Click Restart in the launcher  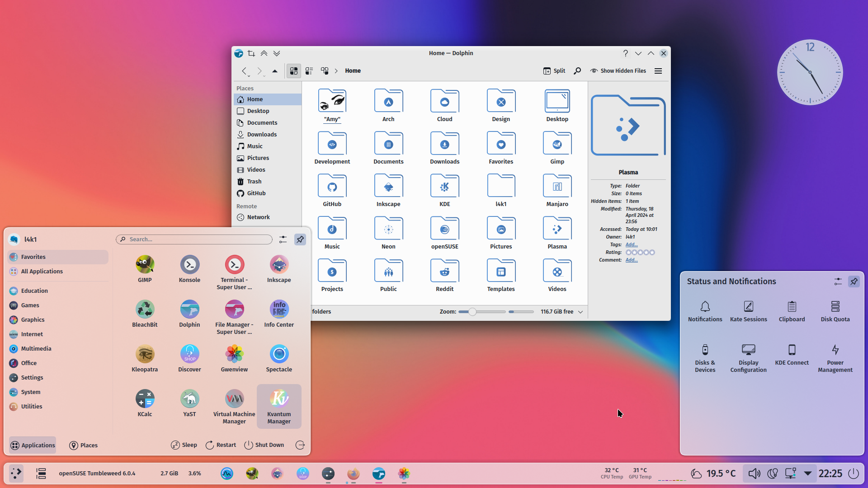221,446
